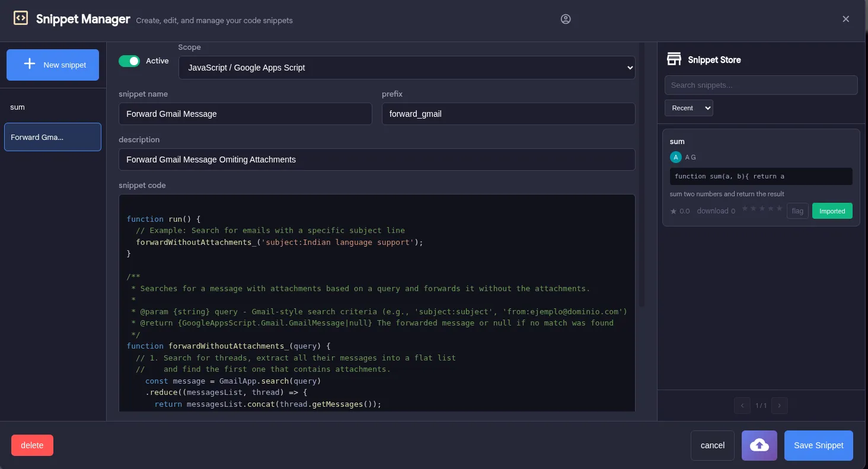Click the 'download 0' counter
Viewport: 868px width, 469px height.
(x=716, y=211)
